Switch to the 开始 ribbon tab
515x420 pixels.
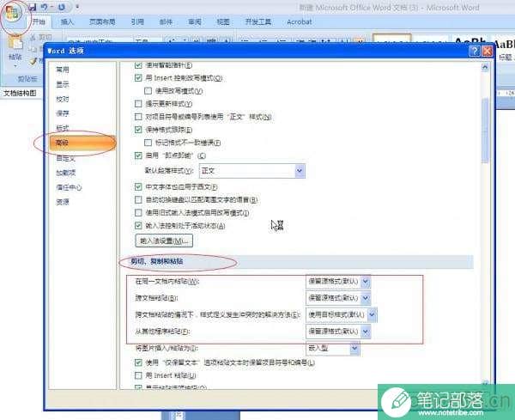(39, 22)
